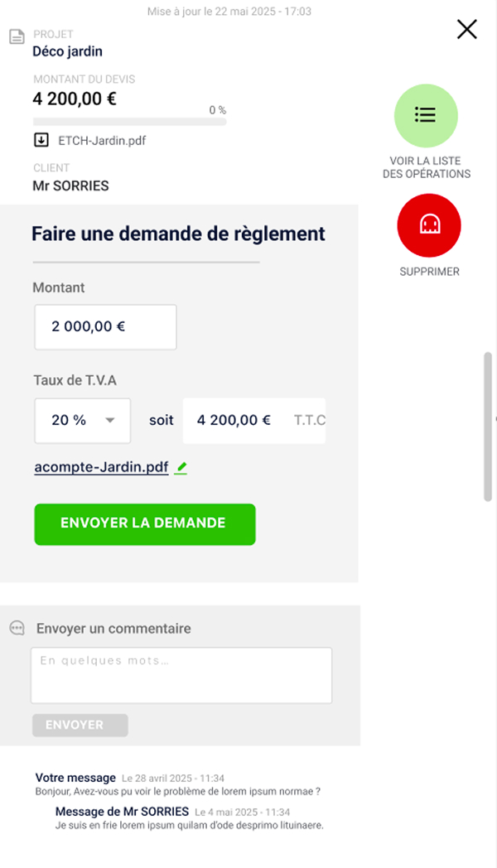The image size is (497, 868).
Task: Click the red Supprimer icon
Action: click(429, 224)
